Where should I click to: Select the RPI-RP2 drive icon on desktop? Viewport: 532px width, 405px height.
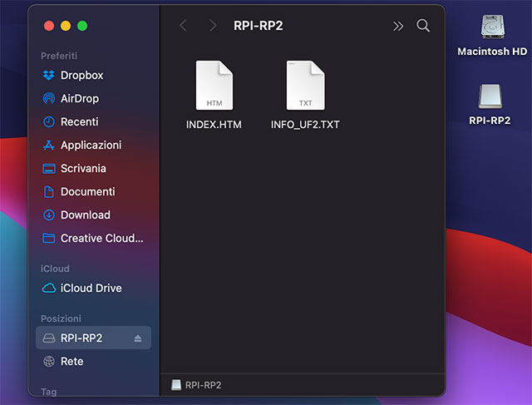point(490,97)
